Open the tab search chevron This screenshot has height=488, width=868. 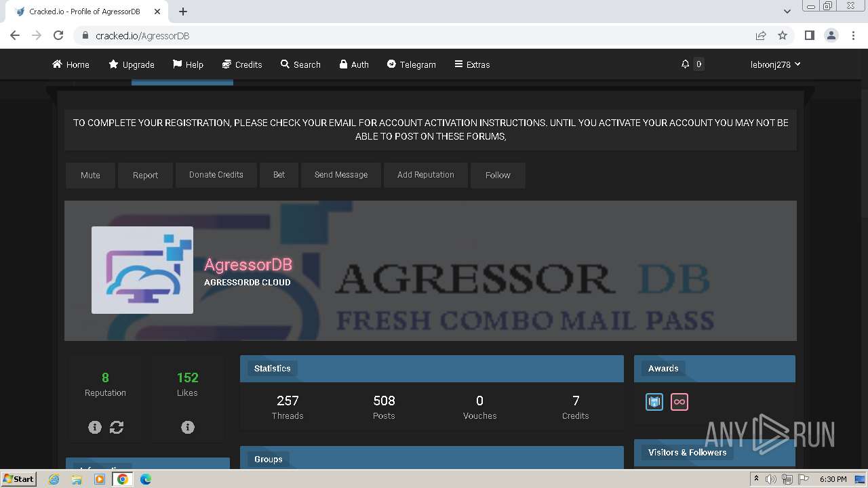(787, 12)
